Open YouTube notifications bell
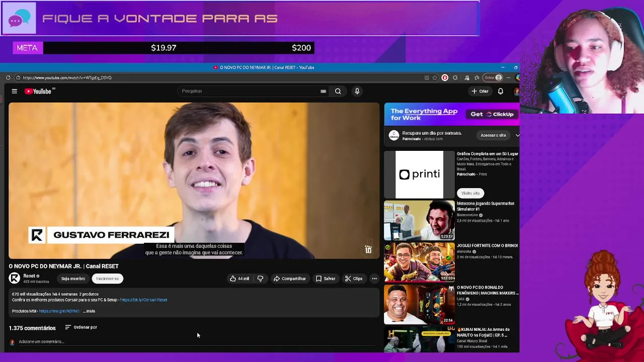The width and height of the screenshot is (644, 362). click(501, 91)
